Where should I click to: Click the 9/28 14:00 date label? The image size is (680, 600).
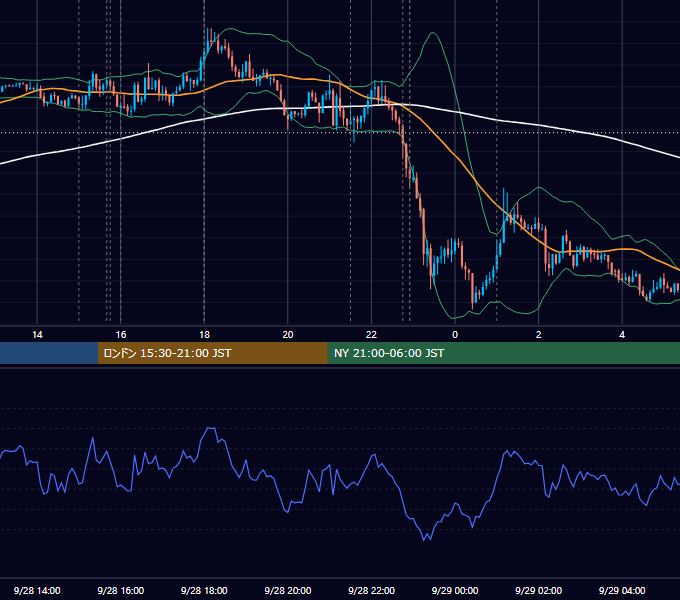coord(37,590)
